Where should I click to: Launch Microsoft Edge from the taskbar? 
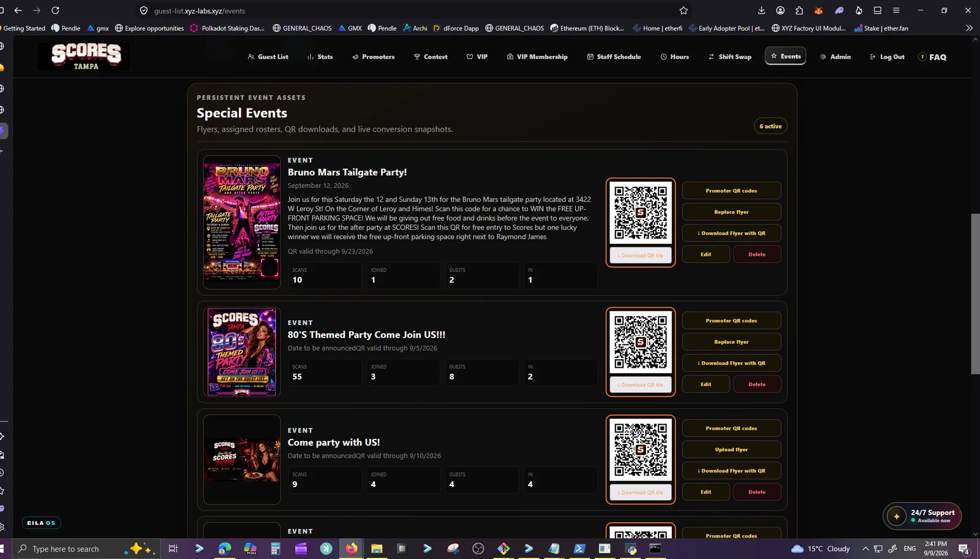pyautogui.click(x=225, y=549)
